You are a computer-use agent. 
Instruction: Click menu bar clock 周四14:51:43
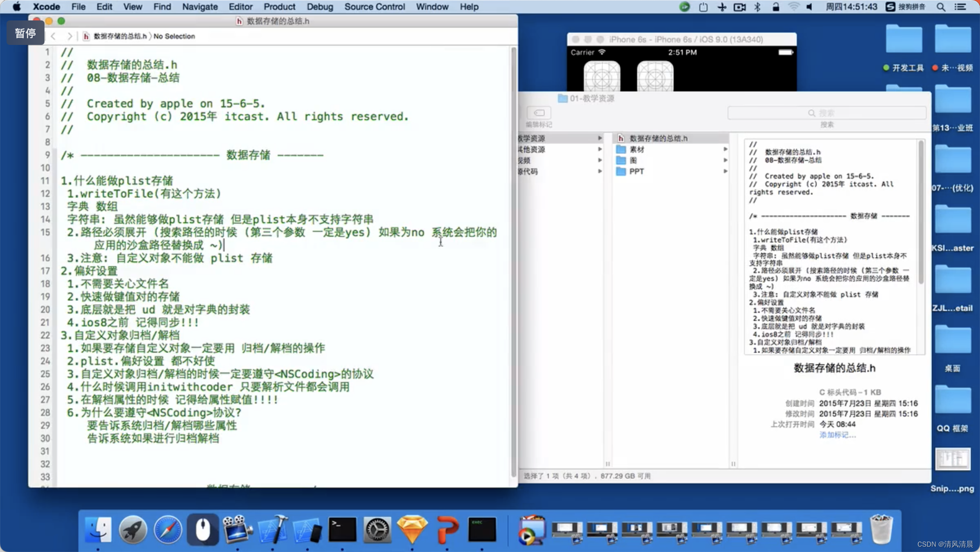click(851, 7)
